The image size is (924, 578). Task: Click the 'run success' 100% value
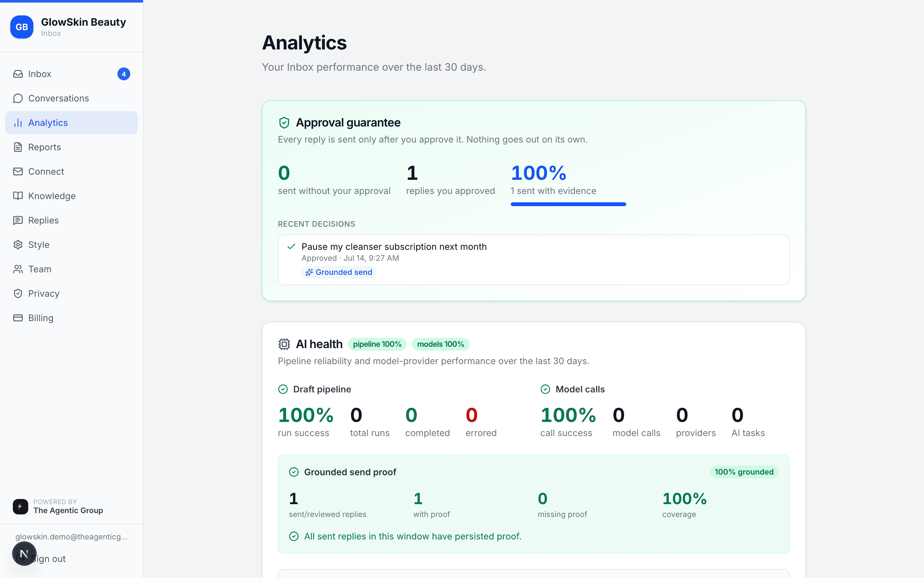306,415
